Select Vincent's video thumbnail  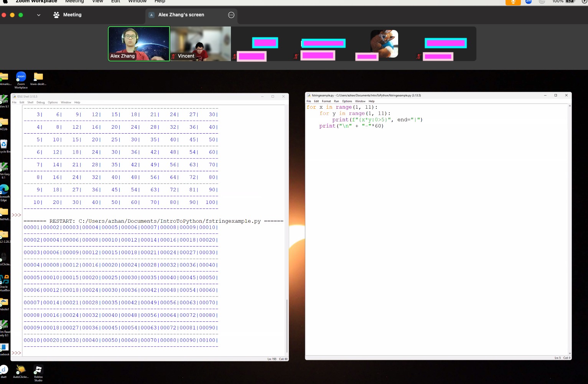201,44
